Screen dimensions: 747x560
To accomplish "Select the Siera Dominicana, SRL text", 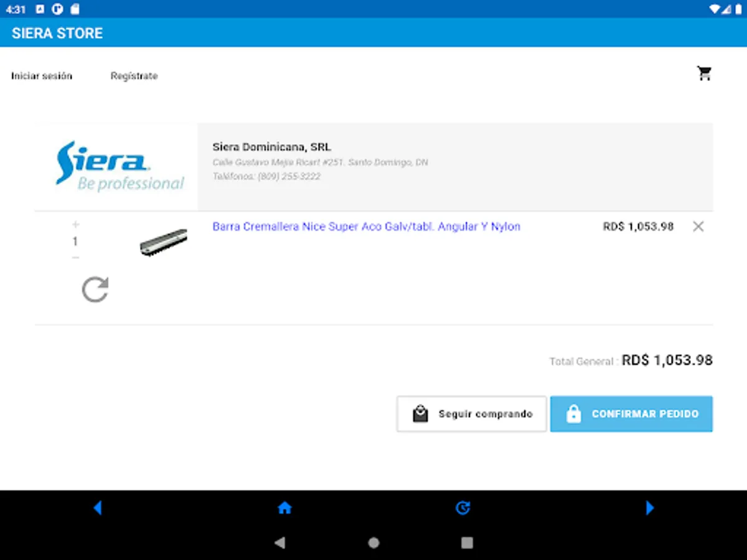I will tap(272, 147).
